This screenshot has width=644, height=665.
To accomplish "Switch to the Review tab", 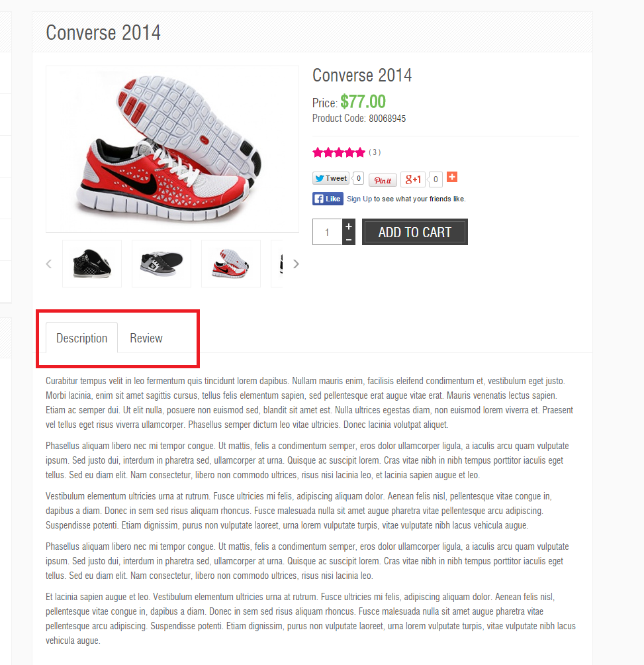I will pos(146,338).
